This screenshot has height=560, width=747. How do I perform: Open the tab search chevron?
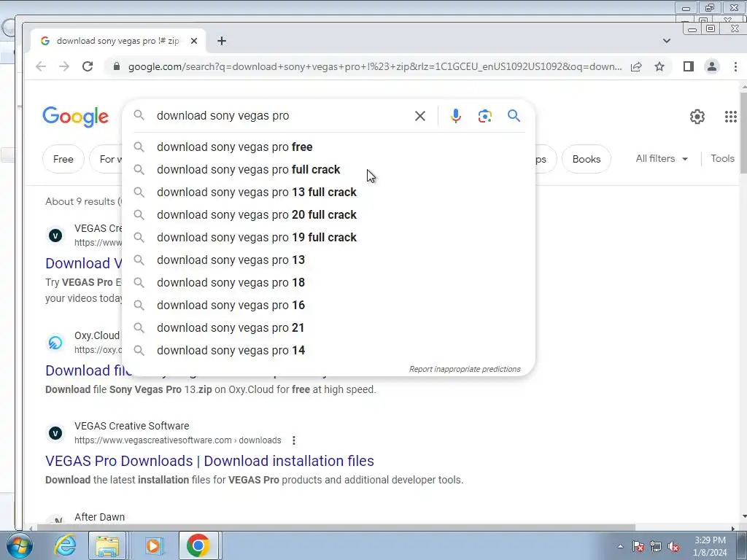coord(667,41)
